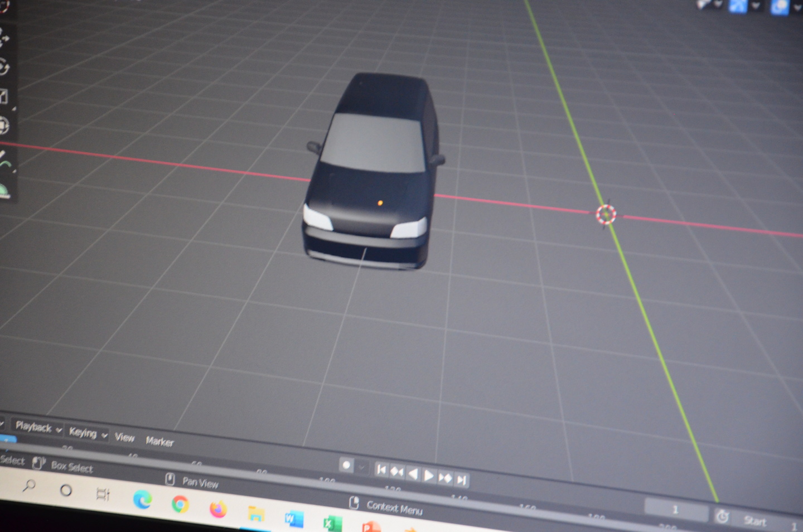Click the 3D cursor in viewport

click(606, 215)
